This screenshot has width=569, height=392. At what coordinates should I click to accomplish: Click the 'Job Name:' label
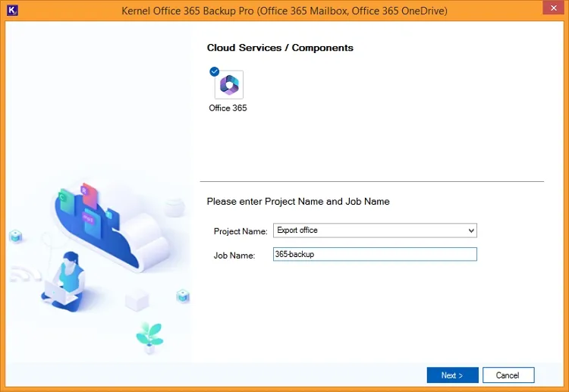point(234,256)
